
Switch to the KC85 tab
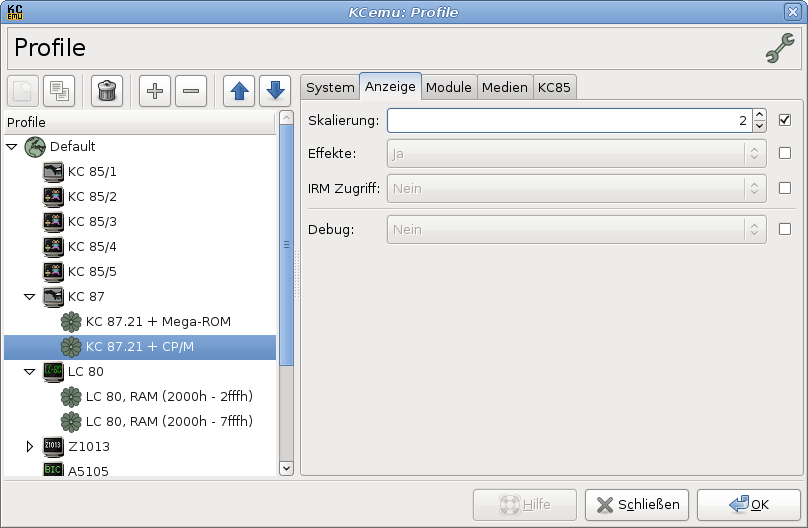pyautogui.click(x=554, y=87)
